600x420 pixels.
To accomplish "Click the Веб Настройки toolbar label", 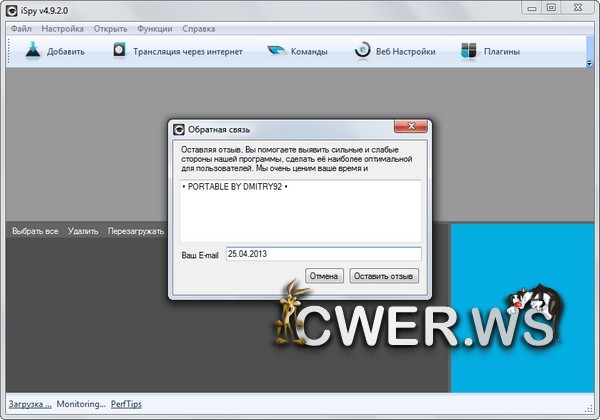I will coord(406,52).
